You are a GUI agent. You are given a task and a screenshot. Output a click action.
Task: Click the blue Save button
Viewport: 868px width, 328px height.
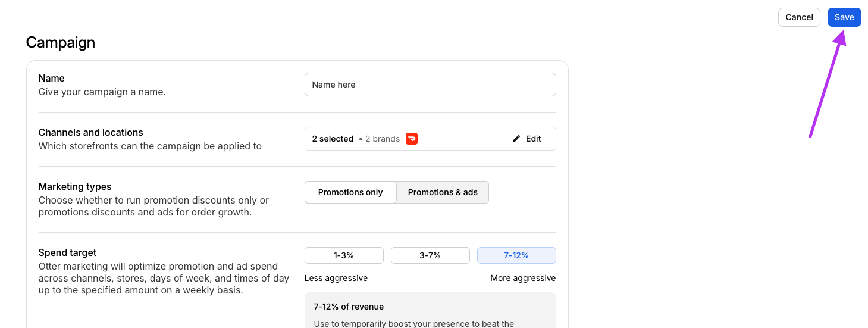pyautogui.click(x=844, y=17)
